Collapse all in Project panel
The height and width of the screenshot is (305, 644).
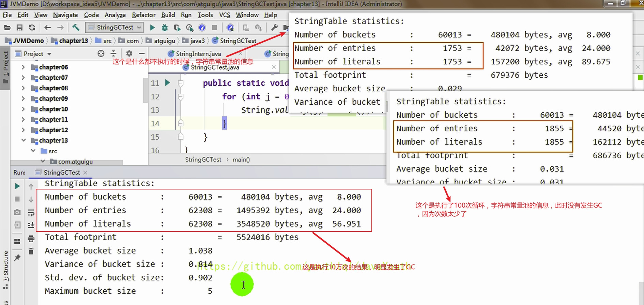(x=113, y=54)
